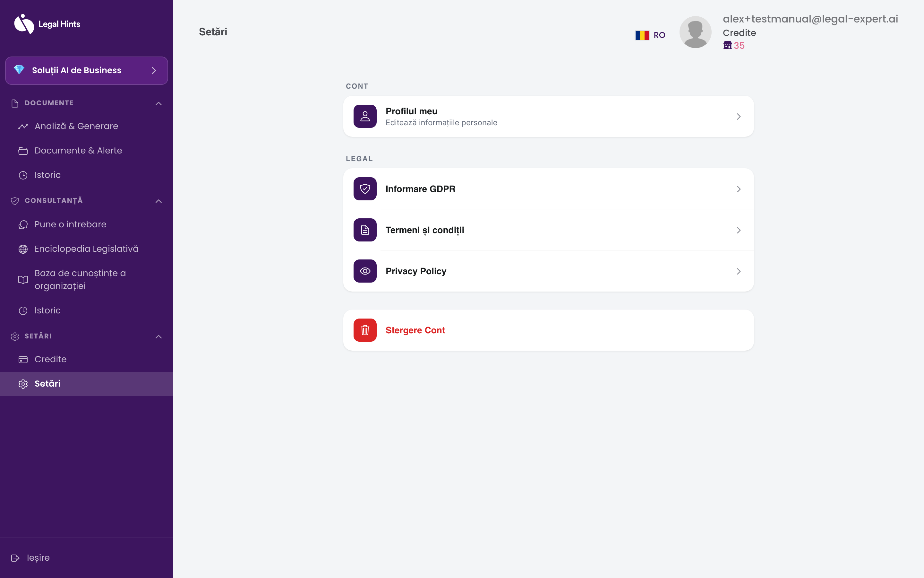Open Privacy Policy

point(548,271)
